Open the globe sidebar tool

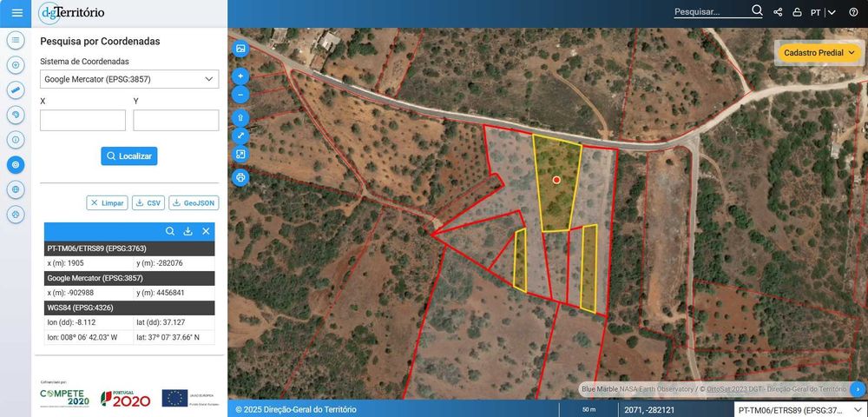[16, 189]
